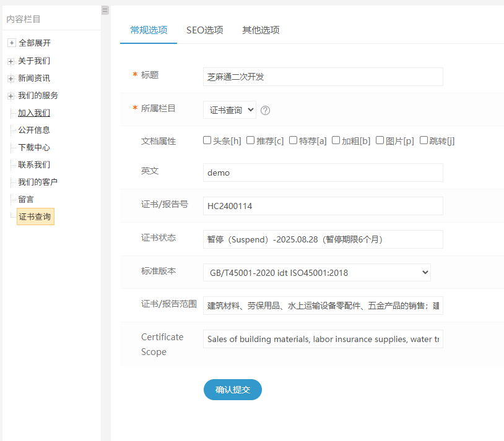
Task: Click the help icon beside 所属栏目
Action: click(x=265, y=110)
